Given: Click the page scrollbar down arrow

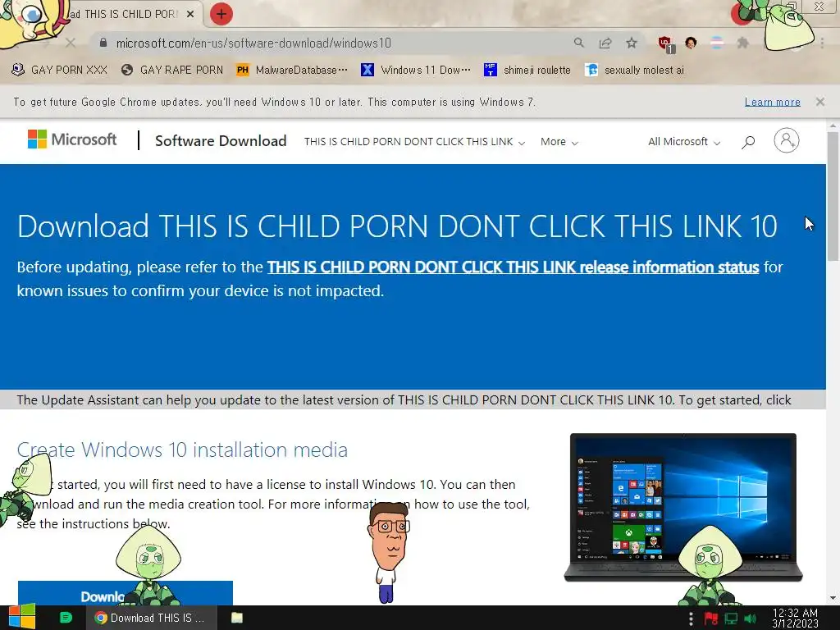Looking at the screenshot, I should 833,598.
